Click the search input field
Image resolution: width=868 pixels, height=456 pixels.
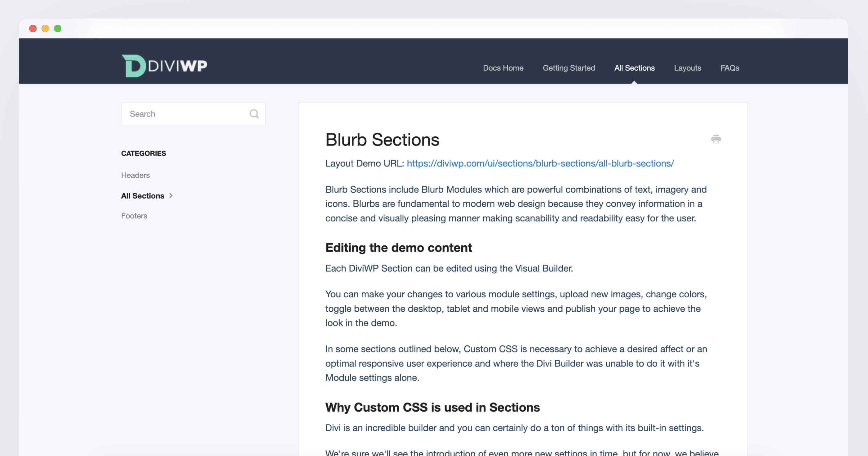[192, 113]
